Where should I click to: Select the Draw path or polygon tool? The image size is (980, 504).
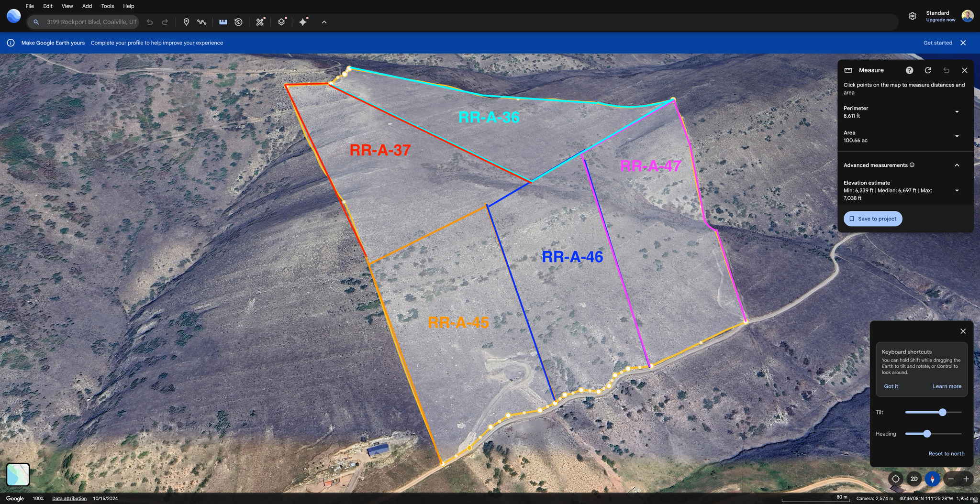pyautogui.click(x=201, y=22)
